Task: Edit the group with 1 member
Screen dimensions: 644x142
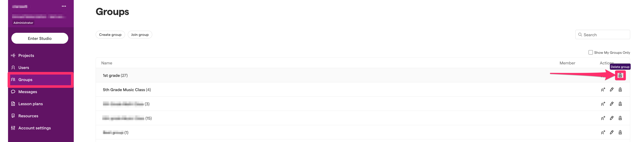Action: point(612,132)
